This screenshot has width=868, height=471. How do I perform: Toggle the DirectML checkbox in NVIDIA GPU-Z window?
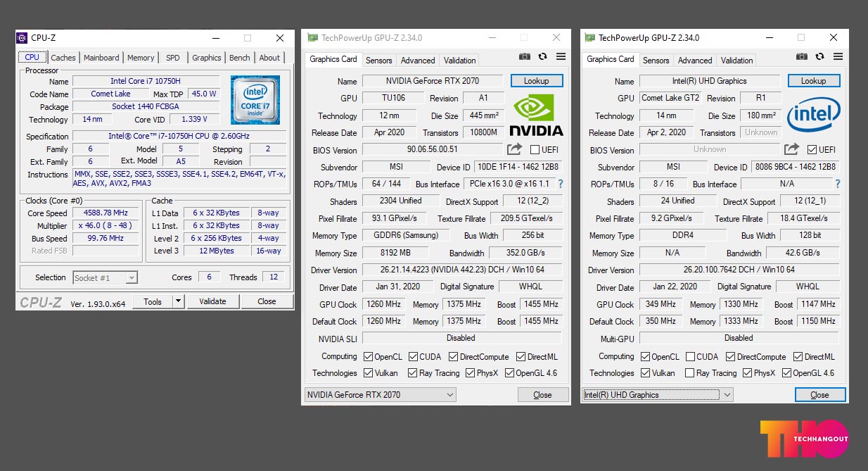tap(521, 357)
